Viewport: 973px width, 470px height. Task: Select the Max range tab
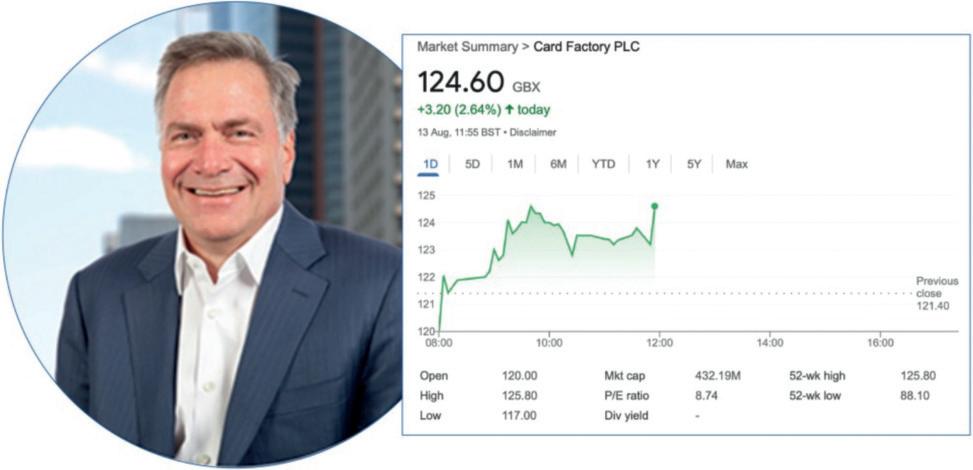737,164
